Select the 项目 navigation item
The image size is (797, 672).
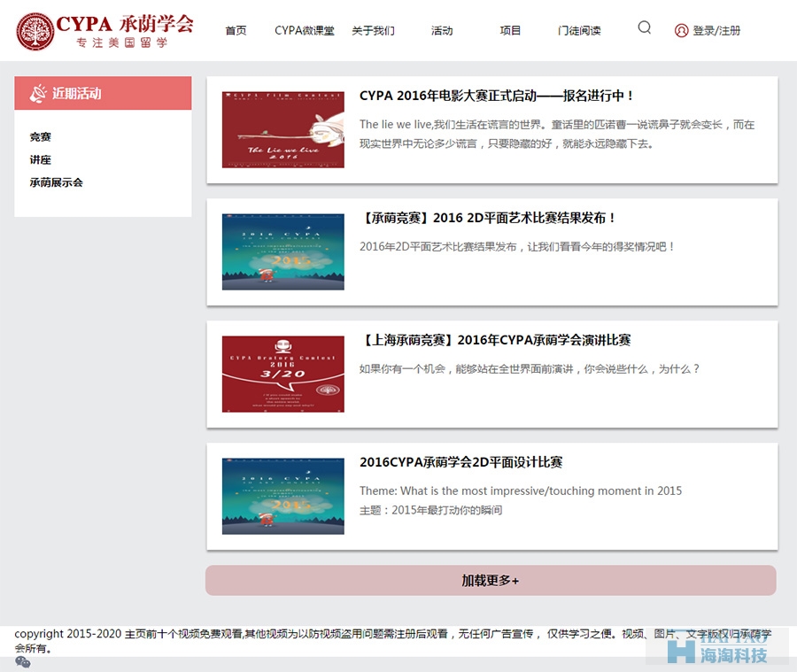tap(510, 30)
